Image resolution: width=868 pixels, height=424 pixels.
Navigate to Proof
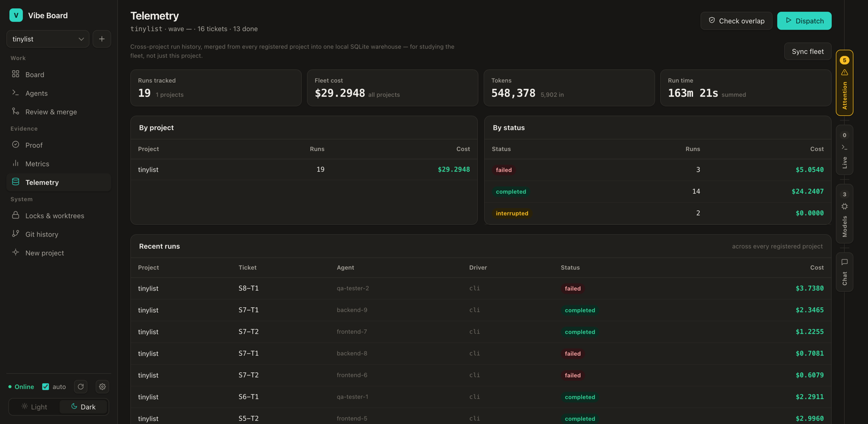pos(59,145)
